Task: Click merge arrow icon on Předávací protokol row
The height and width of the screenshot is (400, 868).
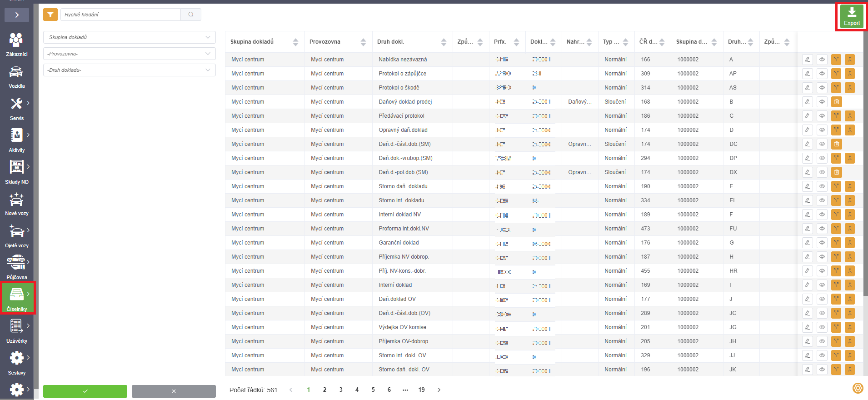Action: click(849, 116)
